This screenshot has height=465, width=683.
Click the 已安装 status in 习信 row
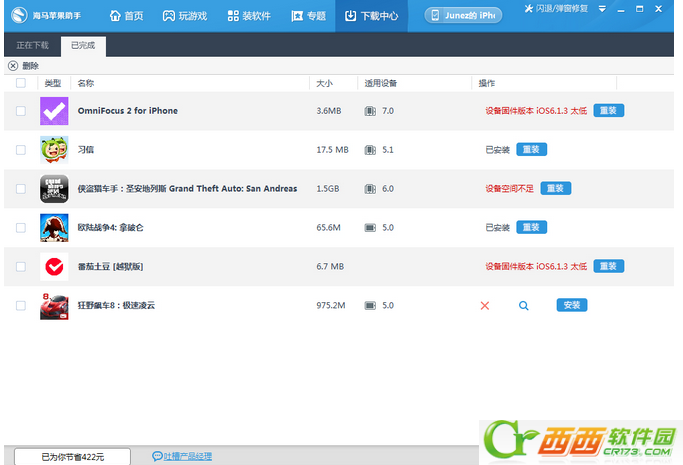point(497,150)
